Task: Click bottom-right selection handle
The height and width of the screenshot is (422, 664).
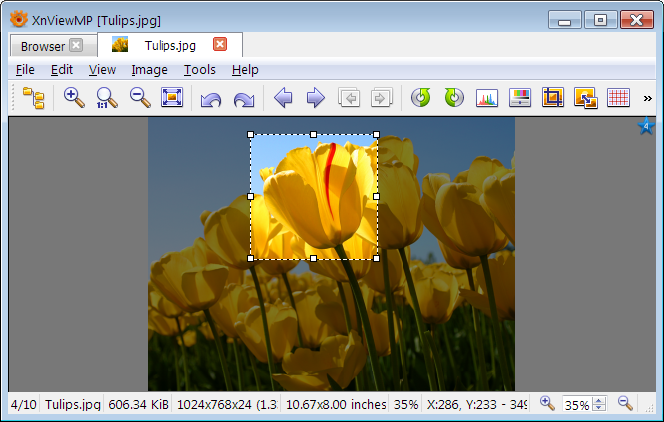Action: coord(376,258)
